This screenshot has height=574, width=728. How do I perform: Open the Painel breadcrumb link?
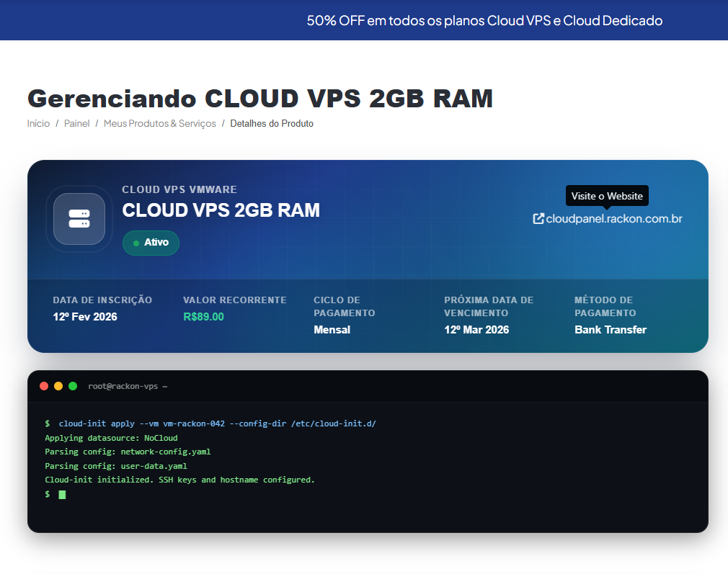(76, 124)
